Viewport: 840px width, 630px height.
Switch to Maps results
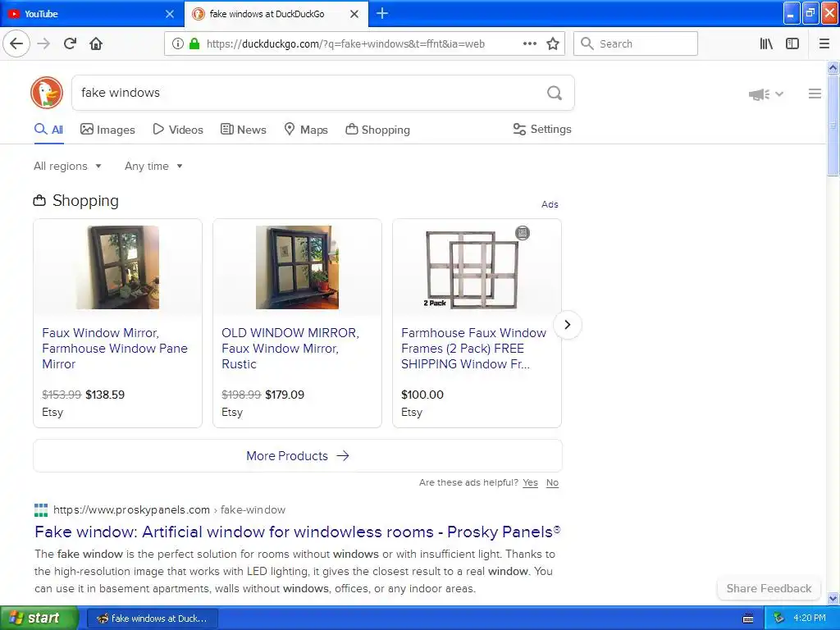pyautogui.click(x=306, y=130)
